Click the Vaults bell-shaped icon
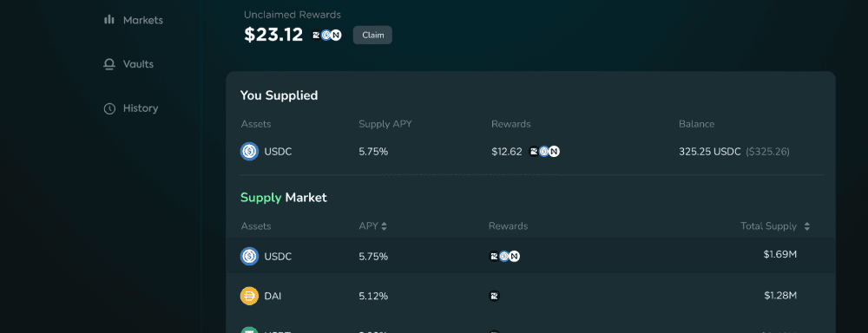 point(109,64)
